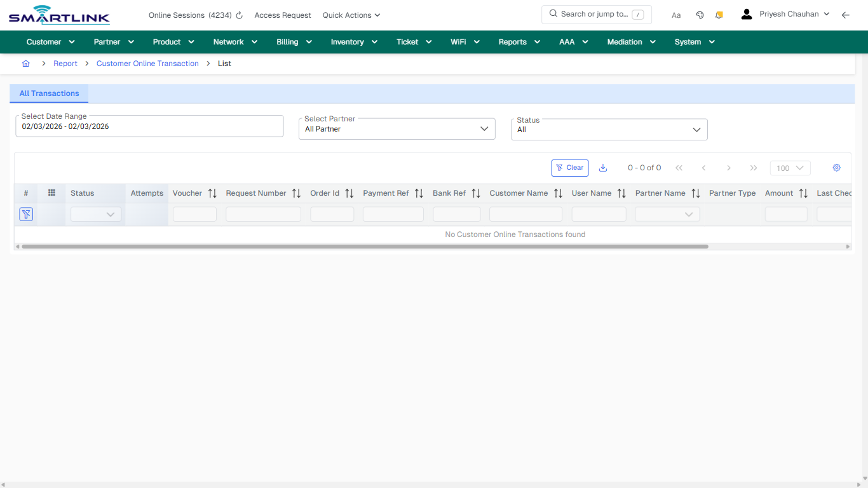The image size is (868, 488).
Task: Open the theme color palette picker
Action: point(700,15)
